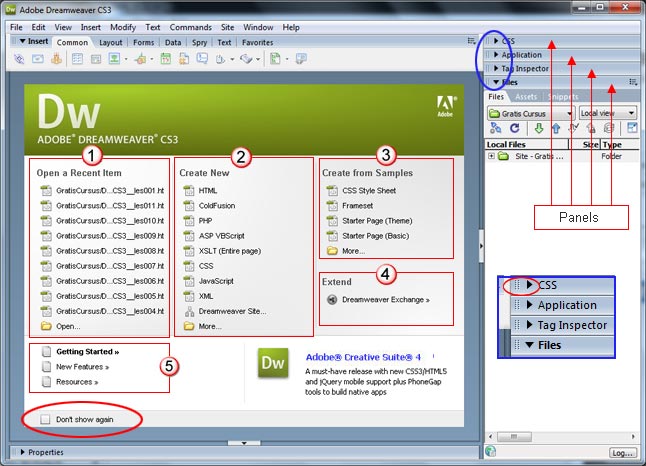Click Dreamweaver Exchange link
The height and width of the screenshot is (466, 646).
(378, 300)
